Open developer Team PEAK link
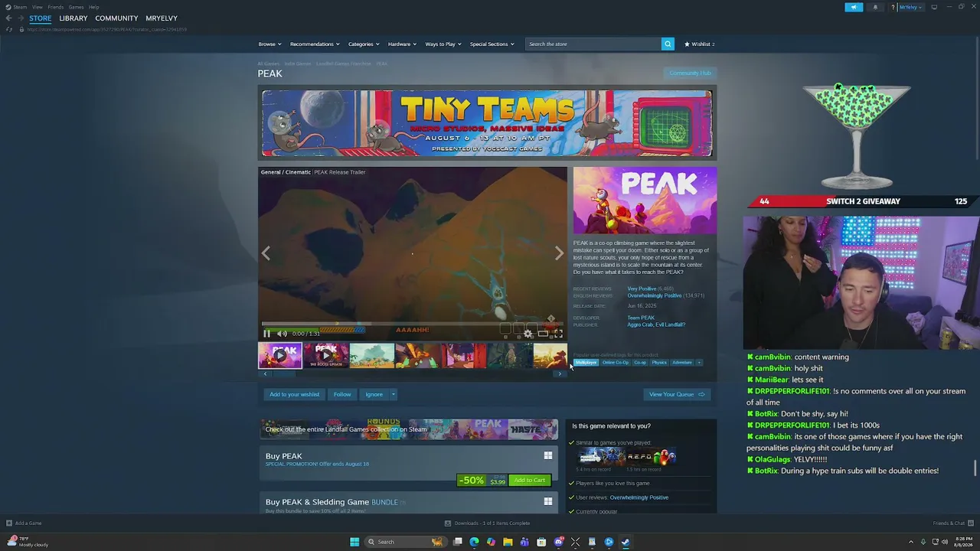 (641, 318)
